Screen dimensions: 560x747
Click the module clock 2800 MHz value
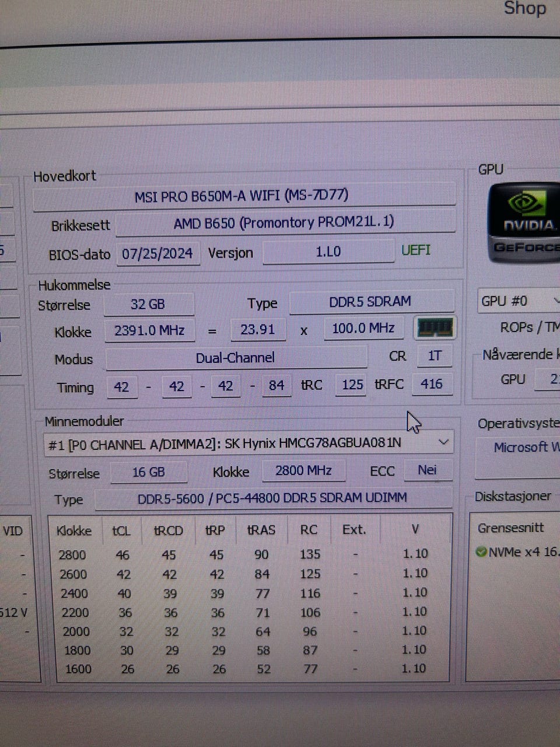point(303,470)
